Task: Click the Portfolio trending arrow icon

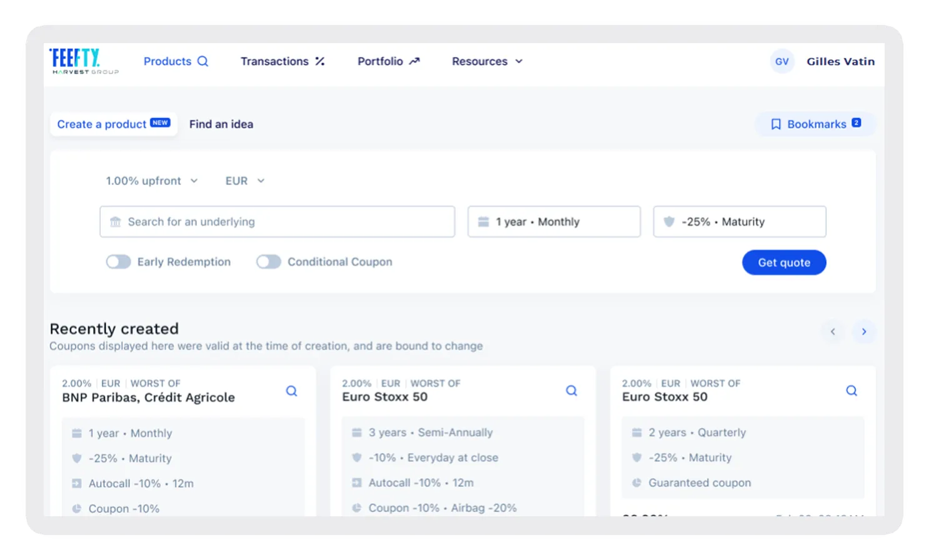Action: [x=414, y=61]
